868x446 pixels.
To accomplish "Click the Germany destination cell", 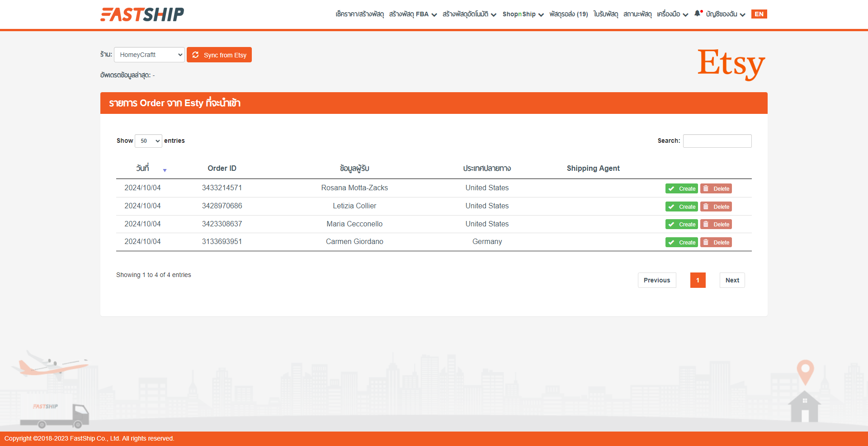I will click(x=487, y=241).
